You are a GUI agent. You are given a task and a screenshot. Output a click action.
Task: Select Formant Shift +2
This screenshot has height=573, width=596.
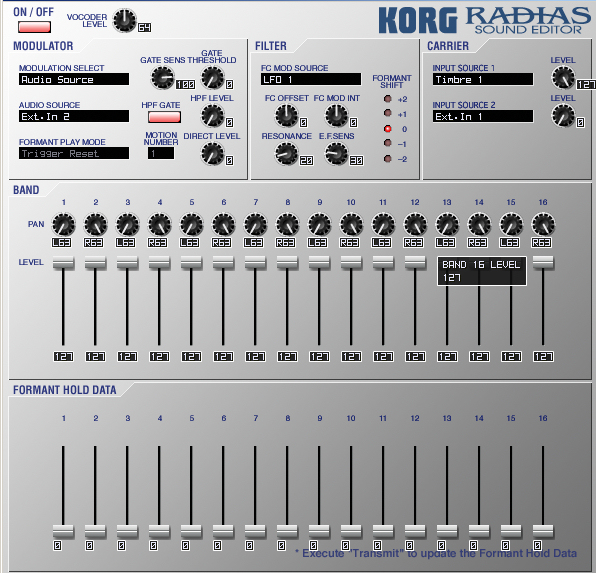pos(388,99)
